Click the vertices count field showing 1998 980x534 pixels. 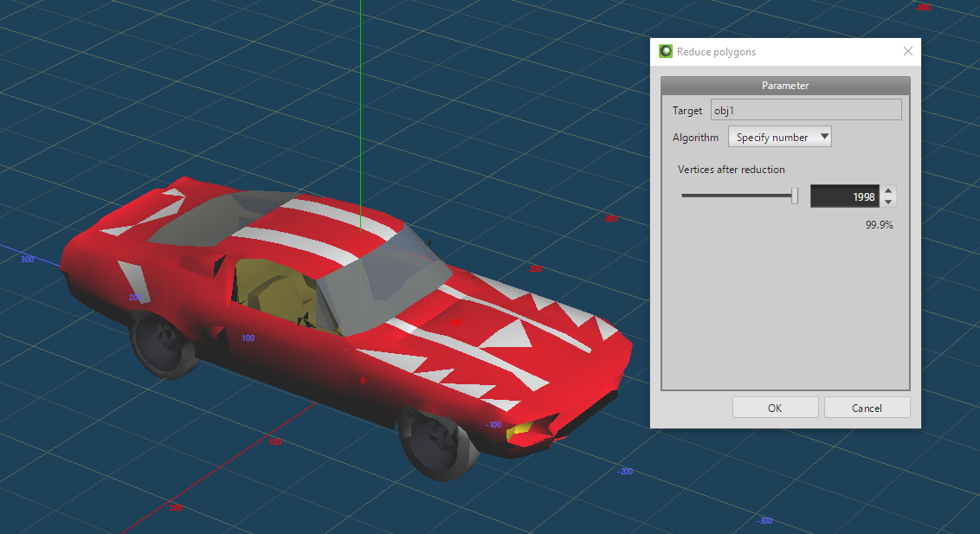(844, 196)
